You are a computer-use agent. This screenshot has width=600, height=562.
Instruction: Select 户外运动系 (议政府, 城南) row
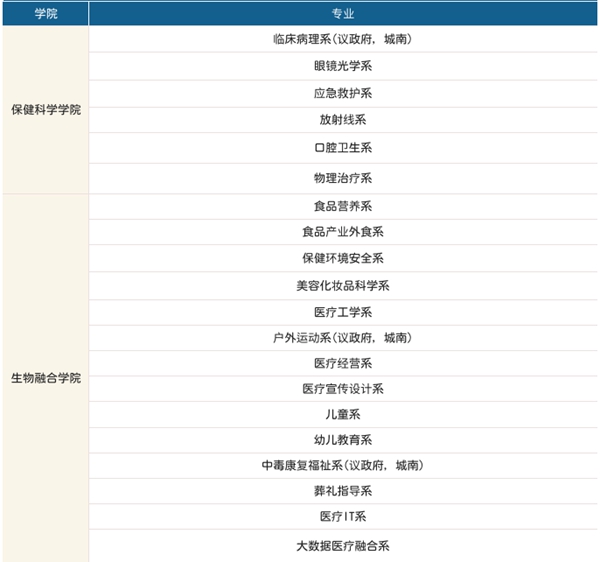pyautogui.click(x=343, y=338)
